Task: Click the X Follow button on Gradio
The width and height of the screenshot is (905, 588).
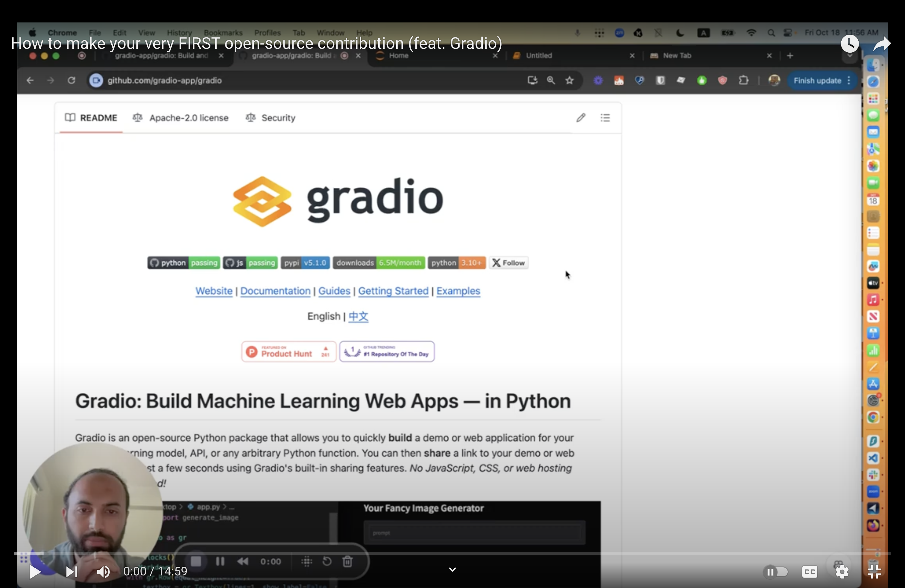Action: (508, 263)
